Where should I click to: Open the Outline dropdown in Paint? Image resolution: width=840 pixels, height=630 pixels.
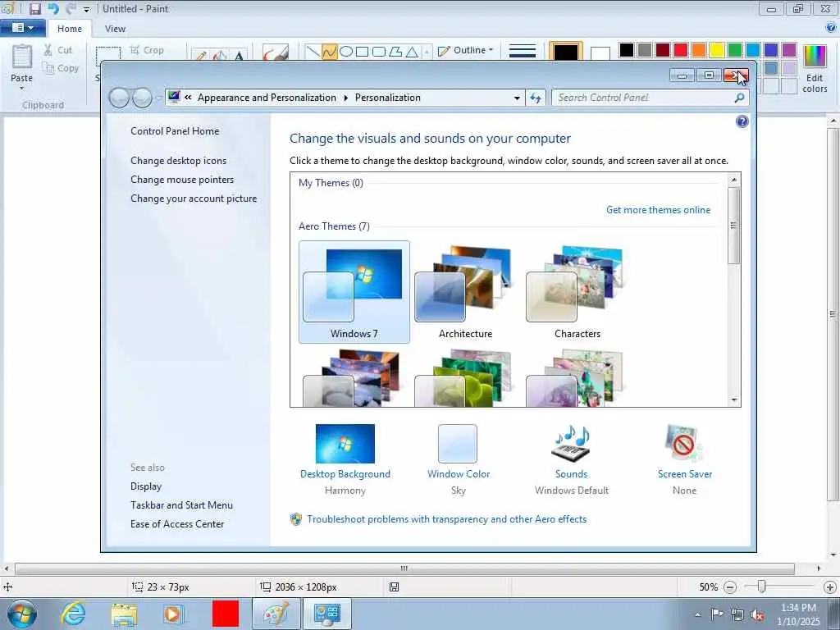pos(466,50)
